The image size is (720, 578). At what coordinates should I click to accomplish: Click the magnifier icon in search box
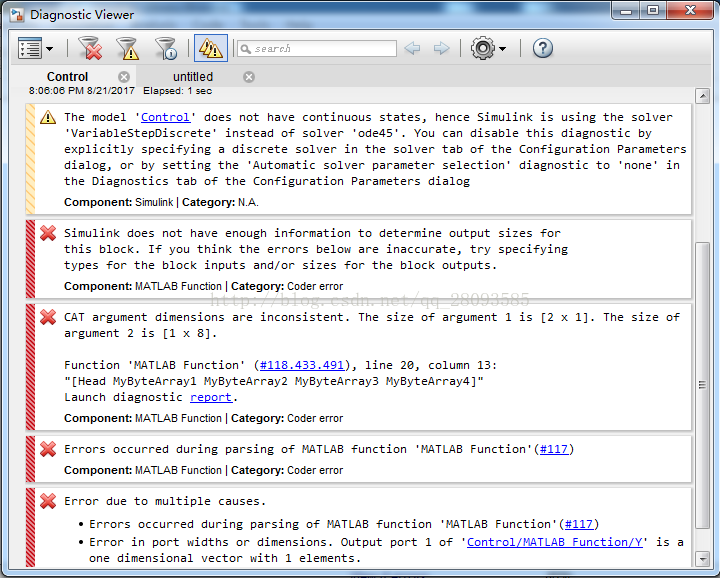point(246,49)
